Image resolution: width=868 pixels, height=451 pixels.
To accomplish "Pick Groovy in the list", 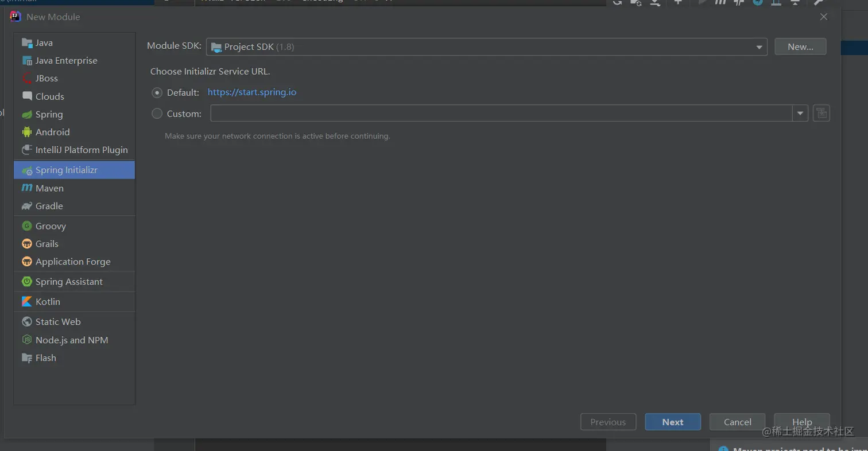I will click(x=74, y=226).
